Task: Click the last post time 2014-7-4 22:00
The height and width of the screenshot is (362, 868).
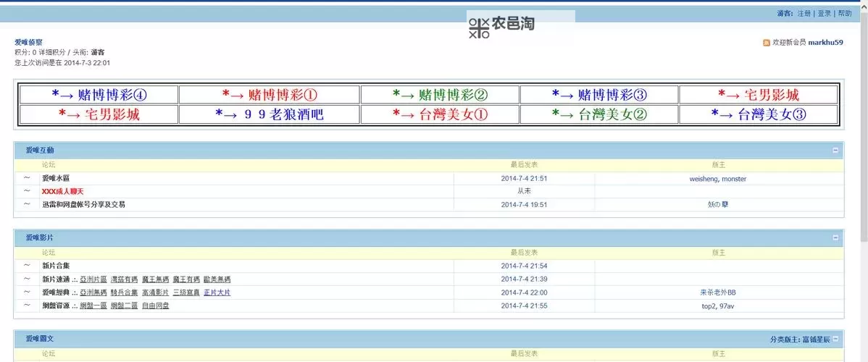Action: coord(525,292)
